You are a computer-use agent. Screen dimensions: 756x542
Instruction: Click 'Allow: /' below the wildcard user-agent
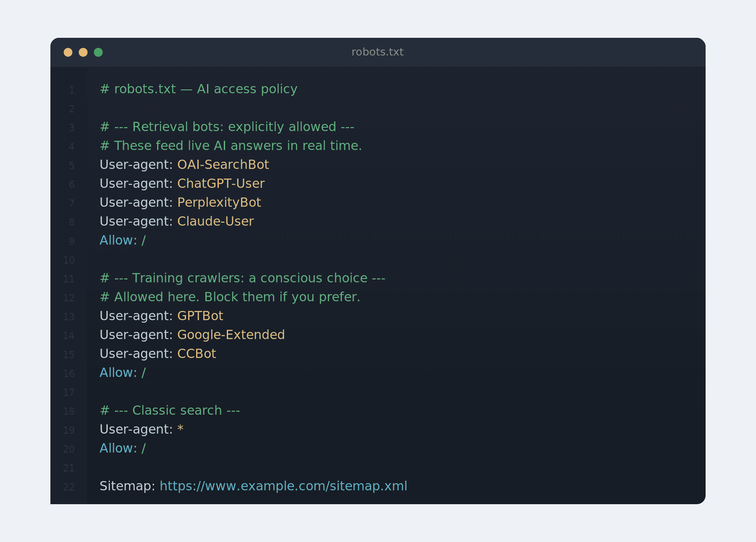pos(123,448)
